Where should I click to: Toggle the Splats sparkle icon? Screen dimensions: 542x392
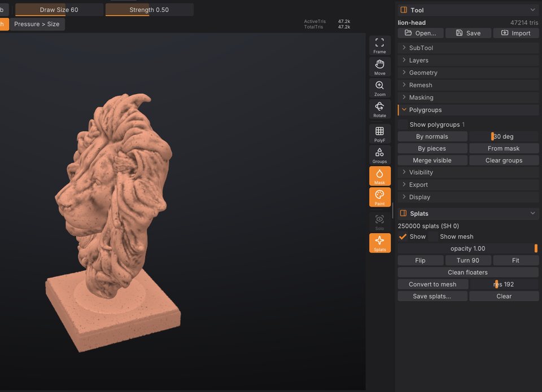click(379, 243)
